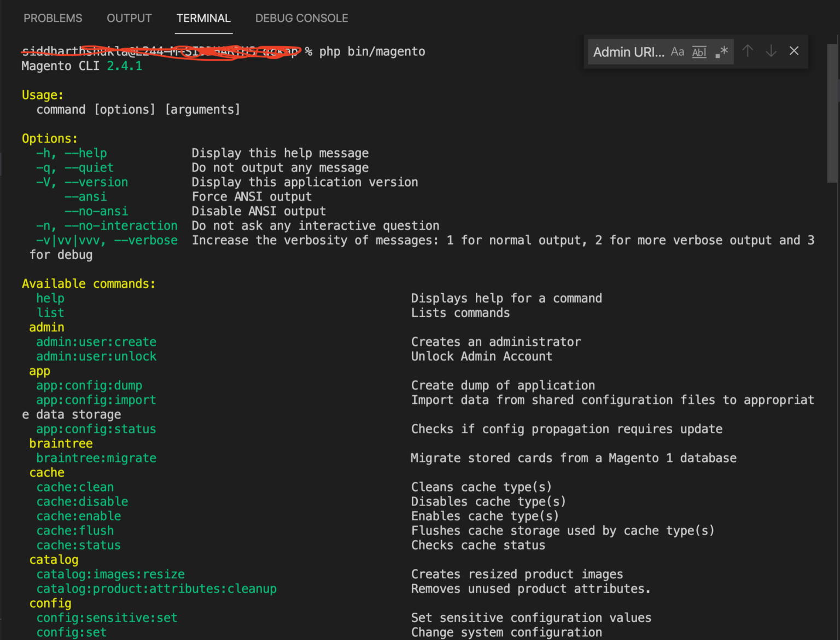The height and width of the screenshot is (640, 840).
Task: Click the terminal vertical scrollbar
Action: tap(833, 112)
